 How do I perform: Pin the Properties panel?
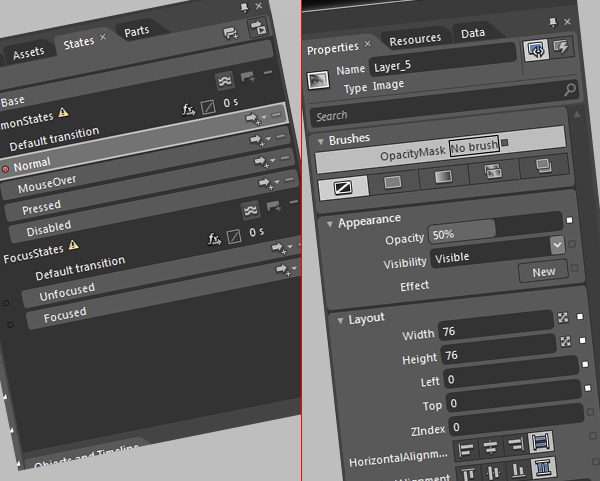tap(553, 23)
